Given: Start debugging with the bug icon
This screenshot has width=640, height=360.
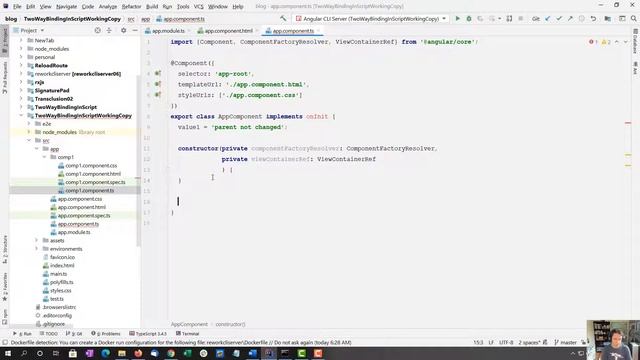Looking at the screenshot, I should click(x=469, y=19).
